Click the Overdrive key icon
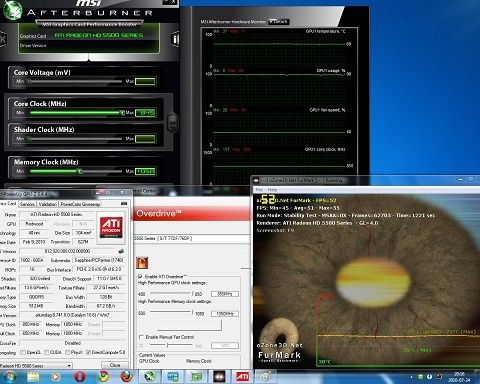This screenshot has height=384, width=480. pos(142,263)
